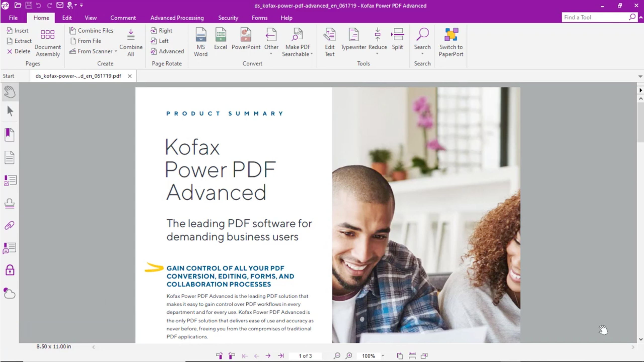Open the Stamps panel in sidebar

coord(10,203)
